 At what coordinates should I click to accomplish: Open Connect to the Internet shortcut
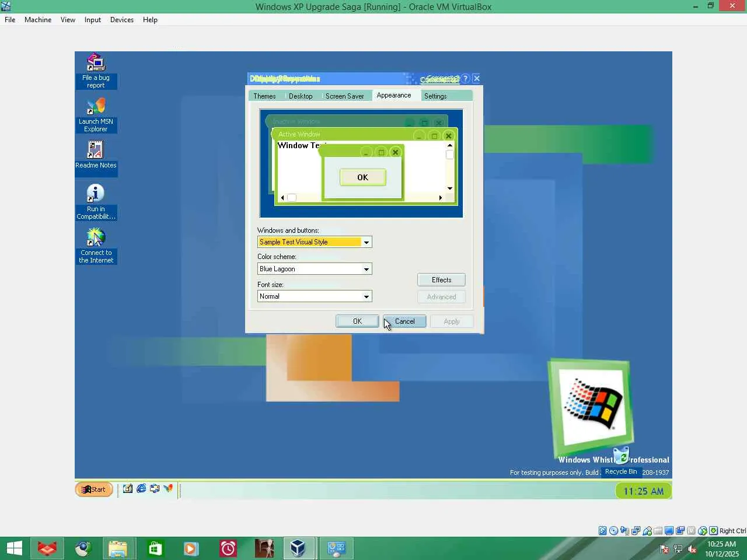pyautogui.click(x=96, y=246)
